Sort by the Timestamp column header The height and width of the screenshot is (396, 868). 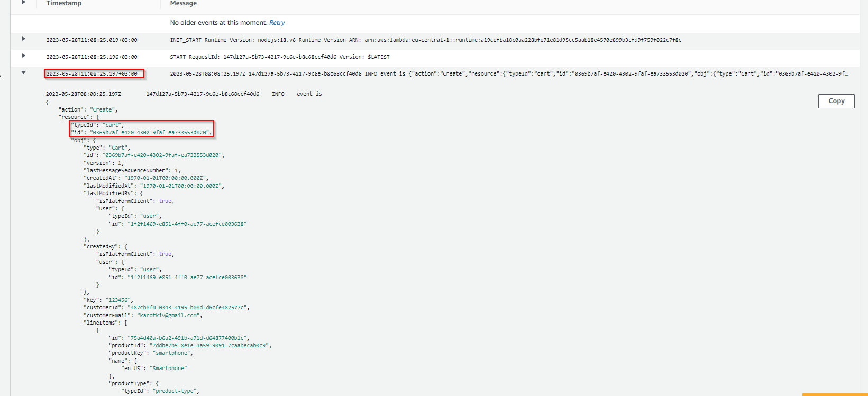pyautogui.click(x=63, y=4)
